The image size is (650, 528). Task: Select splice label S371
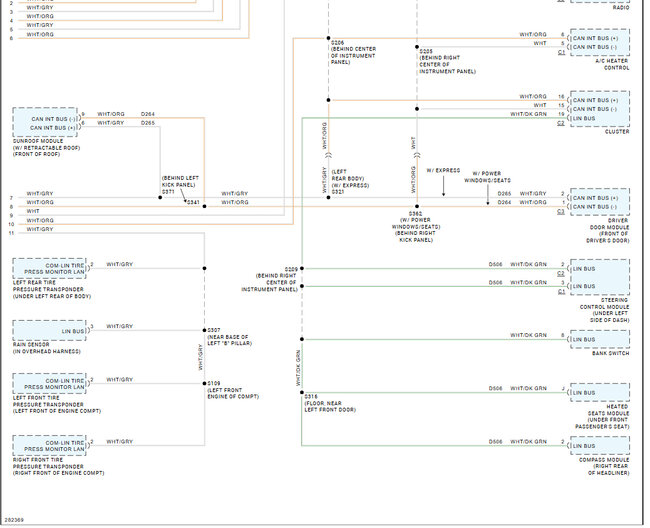coord(168,192)
